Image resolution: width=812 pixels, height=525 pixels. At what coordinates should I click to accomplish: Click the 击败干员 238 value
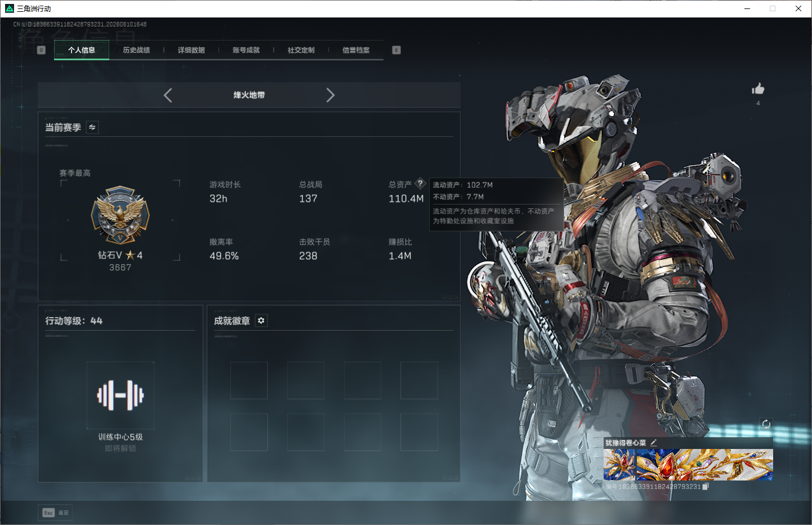[308, 256]
